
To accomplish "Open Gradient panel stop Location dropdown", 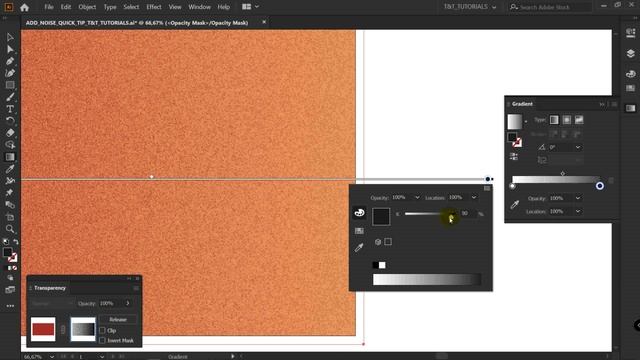I will click(x=578, y=211).
